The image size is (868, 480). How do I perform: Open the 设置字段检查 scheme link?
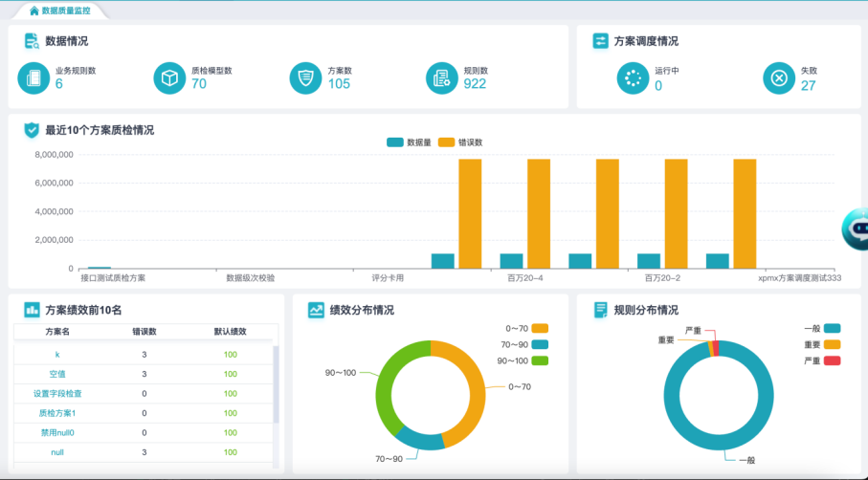57,393
